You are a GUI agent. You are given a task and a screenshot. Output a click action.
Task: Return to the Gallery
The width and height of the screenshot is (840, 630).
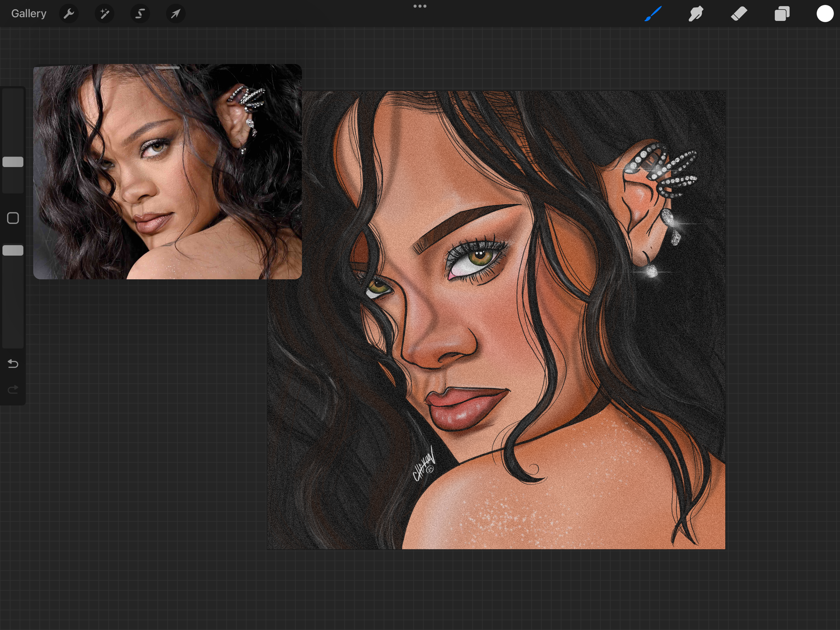tap(29, 14)
